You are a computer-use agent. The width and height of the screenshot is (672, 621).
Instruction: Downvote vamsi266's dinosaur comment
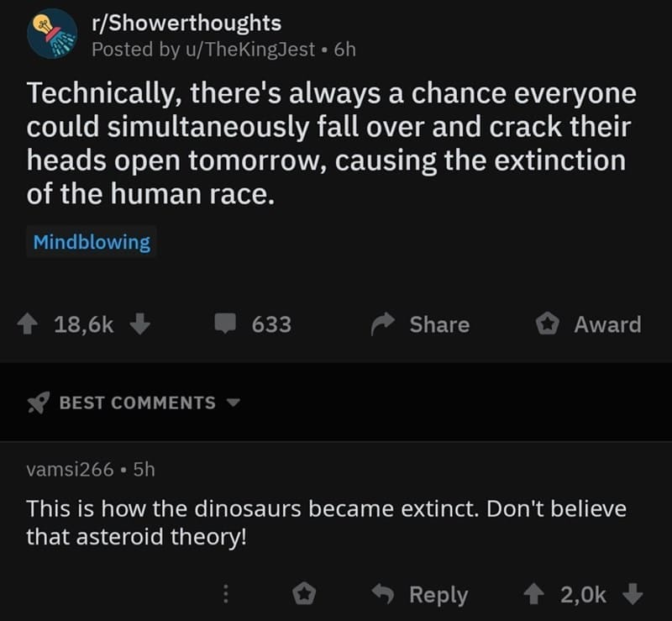(x=633, y=595)
